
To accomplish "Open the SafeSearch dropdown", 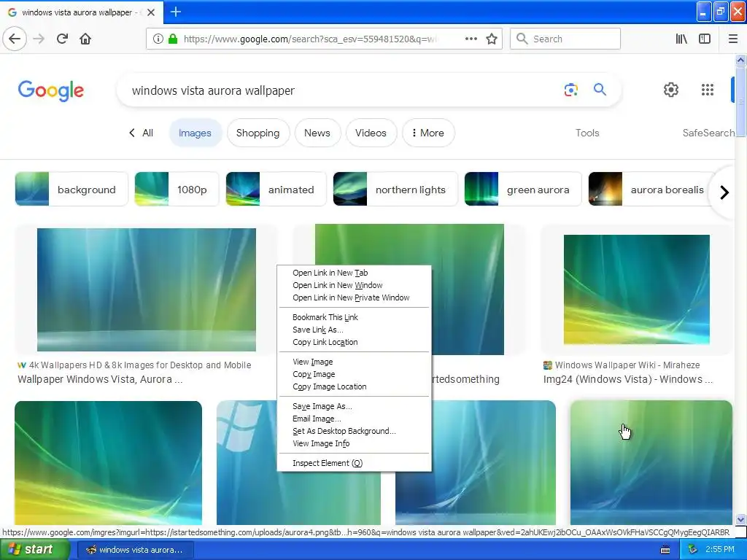I will point(708,133).
